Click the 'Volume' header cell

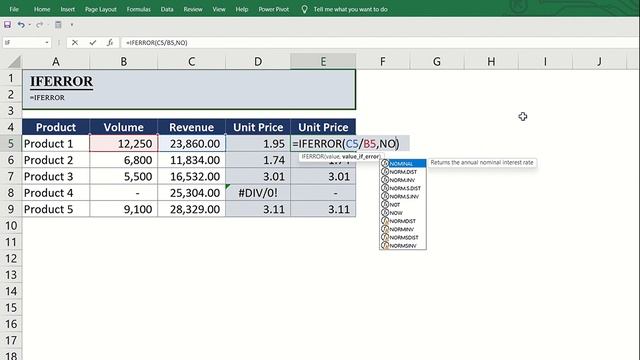coord(123,127)
